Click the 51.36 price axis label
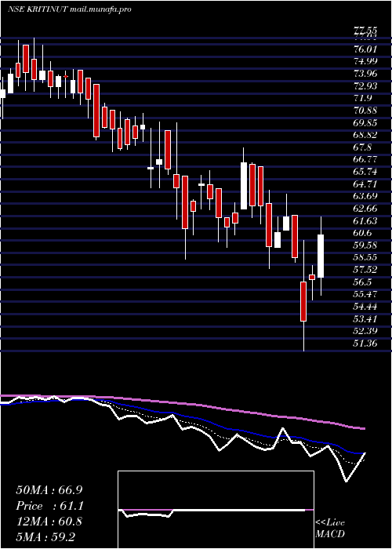Viewport: 392px width, 549px height. pos(365,344)
